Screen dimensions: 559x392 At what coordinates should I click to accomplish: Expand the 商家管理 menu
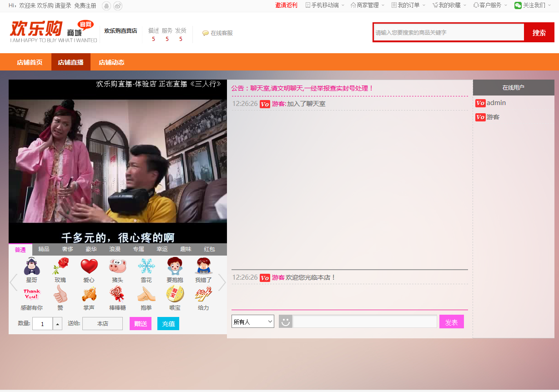coord(368,5)
